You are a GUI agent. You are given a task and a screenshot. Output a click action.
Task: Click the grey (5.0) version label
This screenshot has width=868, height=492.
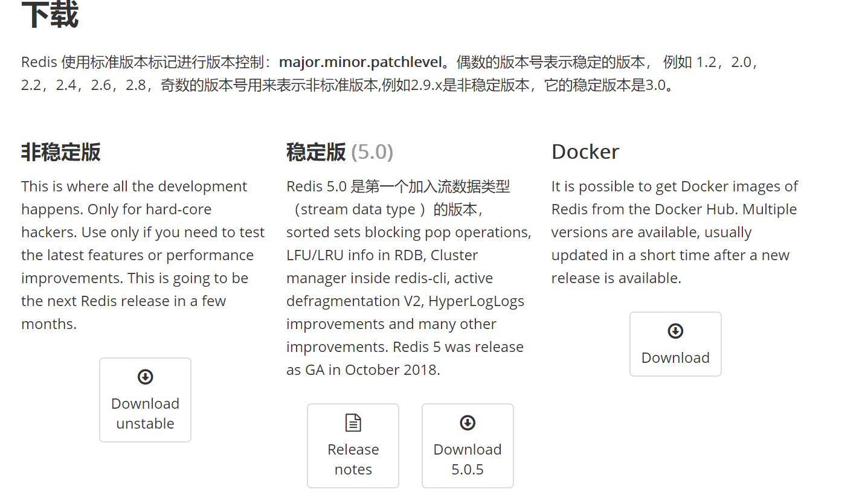coord(372,152)
